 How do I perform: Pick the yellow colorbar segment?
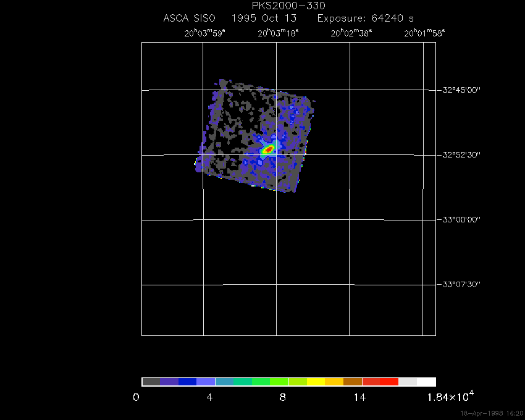(x=316, y=382)
